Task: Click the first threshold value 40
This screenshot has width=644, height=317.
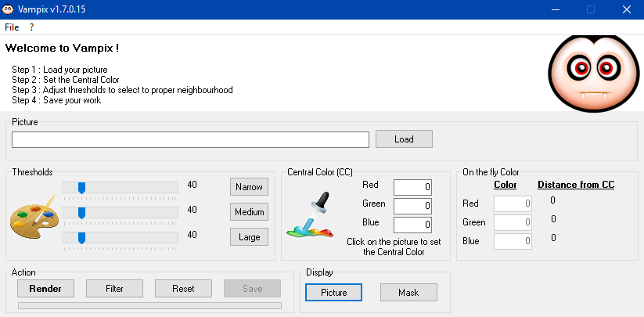Action: [x=192, y=185]
